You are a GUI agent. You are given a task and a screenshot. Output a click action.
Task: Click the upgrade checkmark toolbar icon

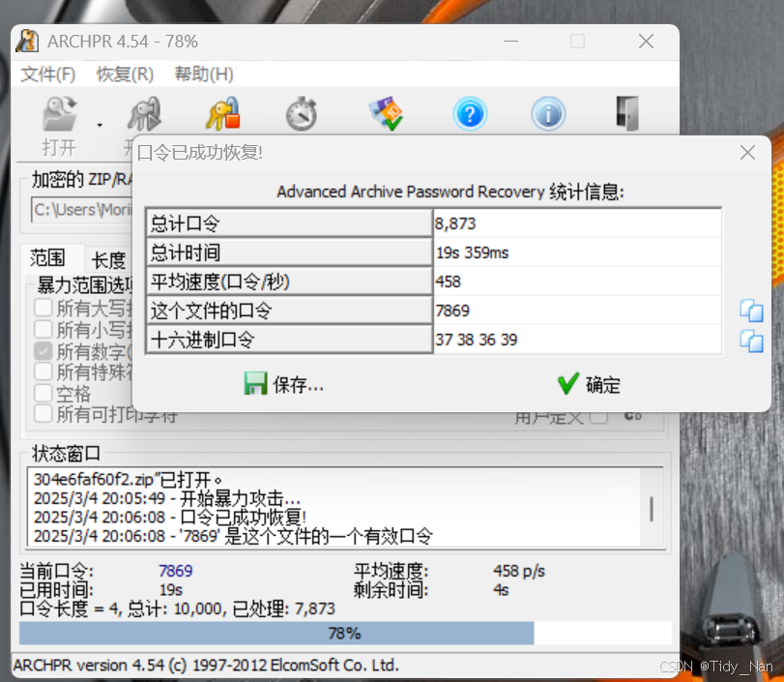click(386, 113)
